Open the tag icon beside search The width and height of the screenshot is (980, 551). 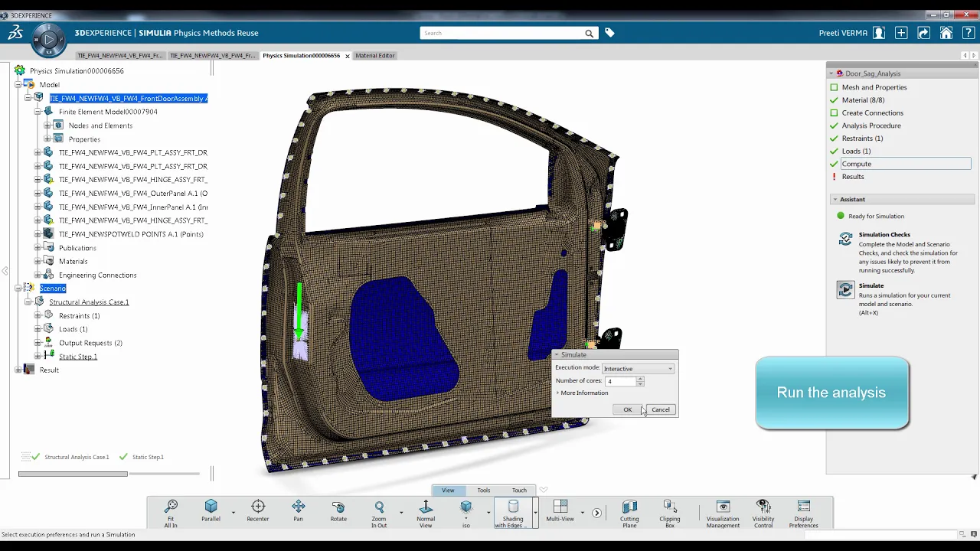point(609,33)
